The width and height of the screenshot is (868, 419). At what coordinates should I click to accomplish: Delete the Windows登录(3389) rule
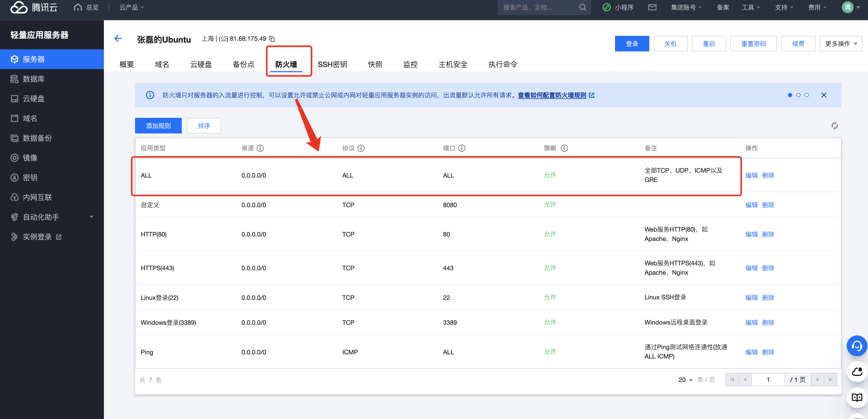(768, 322)
